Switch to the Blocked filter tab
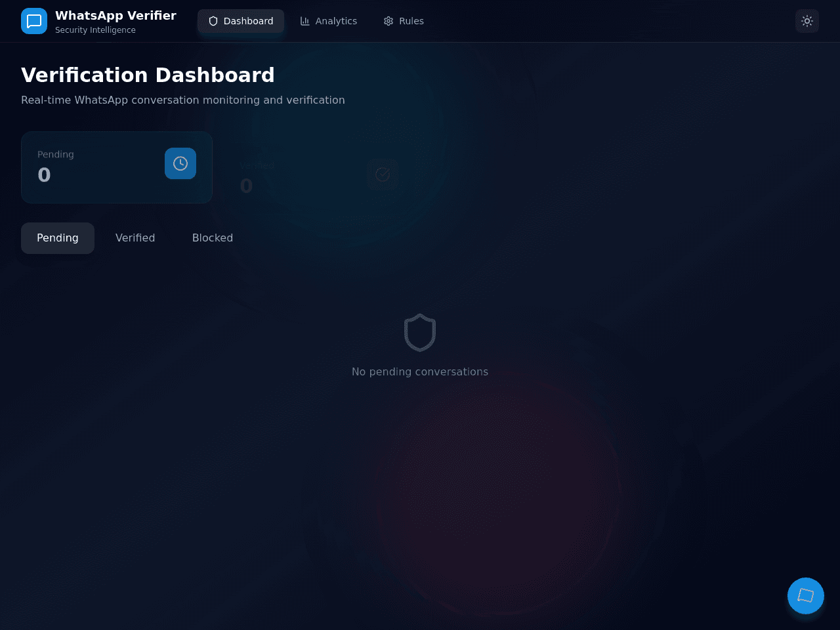The width and height of the screenshot is (840, 630). [x=213, y=238]
